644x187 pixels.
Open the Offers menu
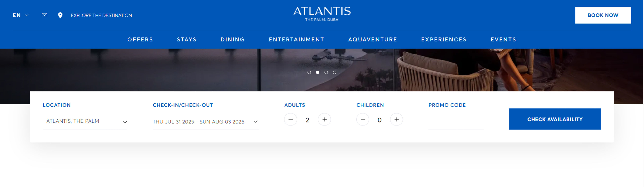[140, 40]
